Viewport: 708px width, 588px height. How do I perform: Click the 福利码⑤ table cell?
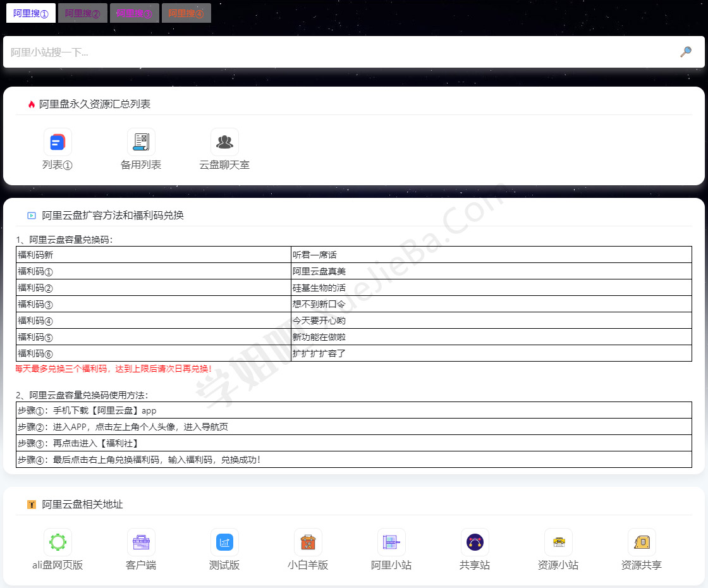(x=154, y=337)
